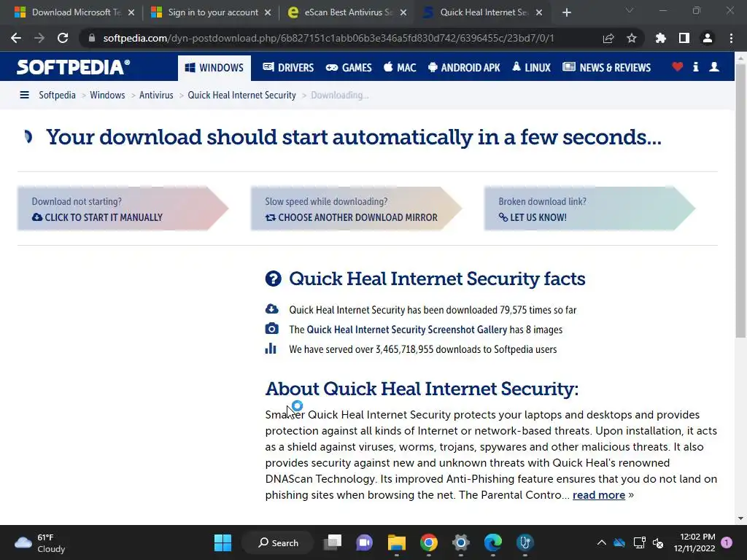The width and height of the screenshot is (747, 560).
Task: Expand the tab search chevron
Action: tap(630, 10)
